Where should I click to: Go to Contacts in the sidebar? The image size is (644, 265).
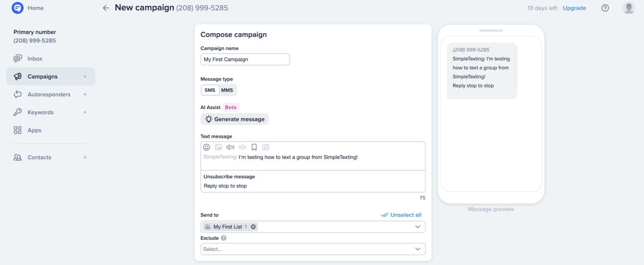[x=39, y=157]
